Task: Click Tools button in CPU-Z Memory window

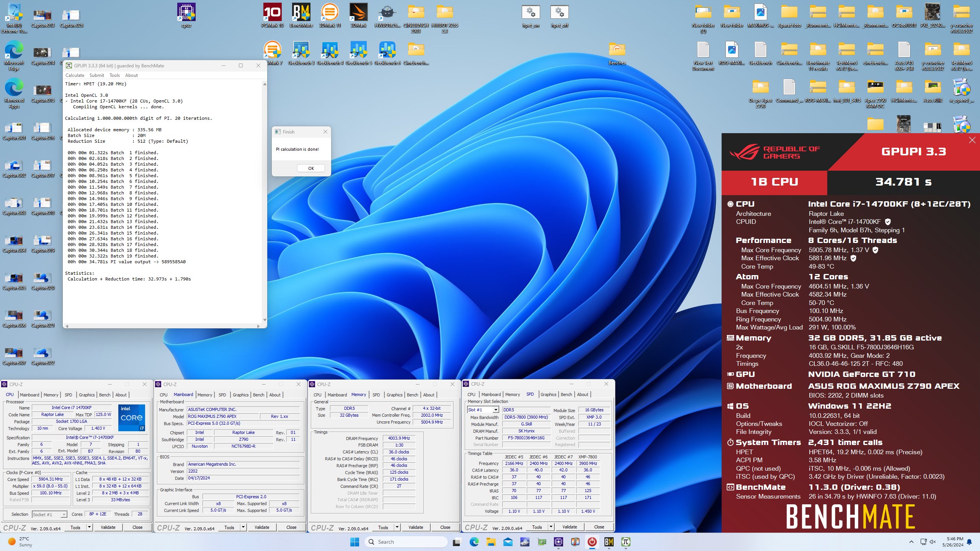Action: pyautogui.click(x=383, y=527)
